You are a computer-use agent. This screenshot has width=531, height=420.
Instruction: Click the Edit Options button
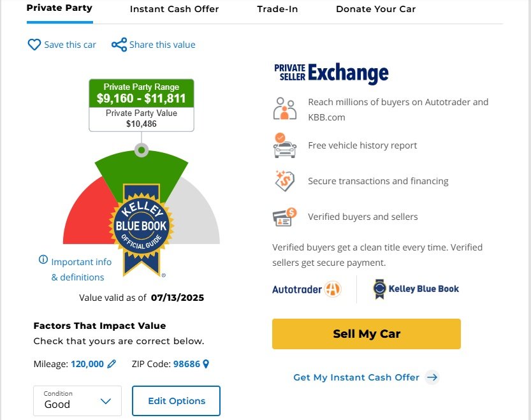tap(176, 401)
